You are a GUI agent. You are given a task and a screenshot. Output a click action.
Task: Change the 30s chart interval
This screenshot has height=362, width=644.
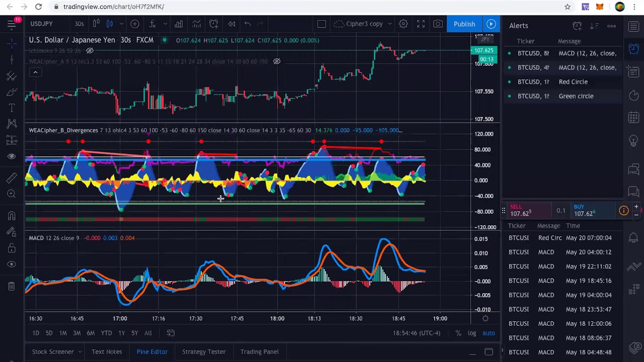pos(79,24)
